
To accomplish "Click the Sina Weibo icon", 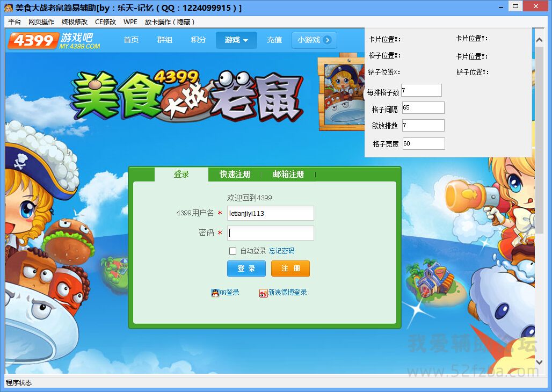I will pos(263,293).
